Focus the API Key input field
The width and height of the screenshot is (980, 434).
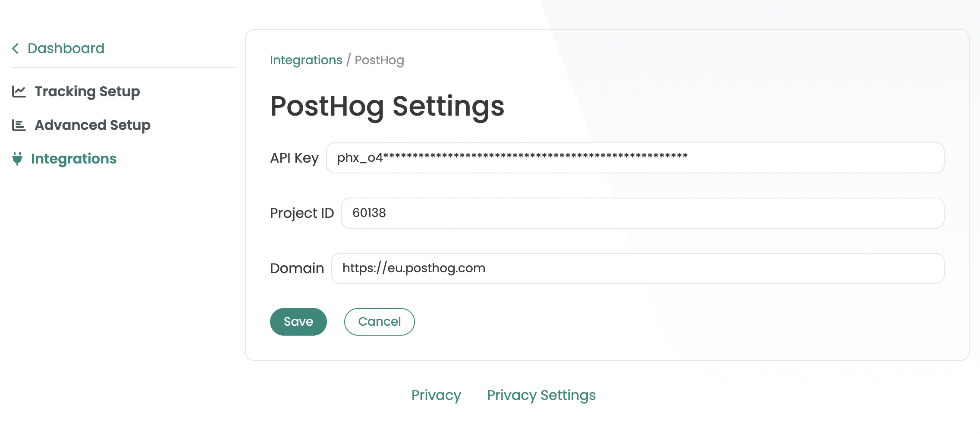pyautogui.click(x=635, y=158)
